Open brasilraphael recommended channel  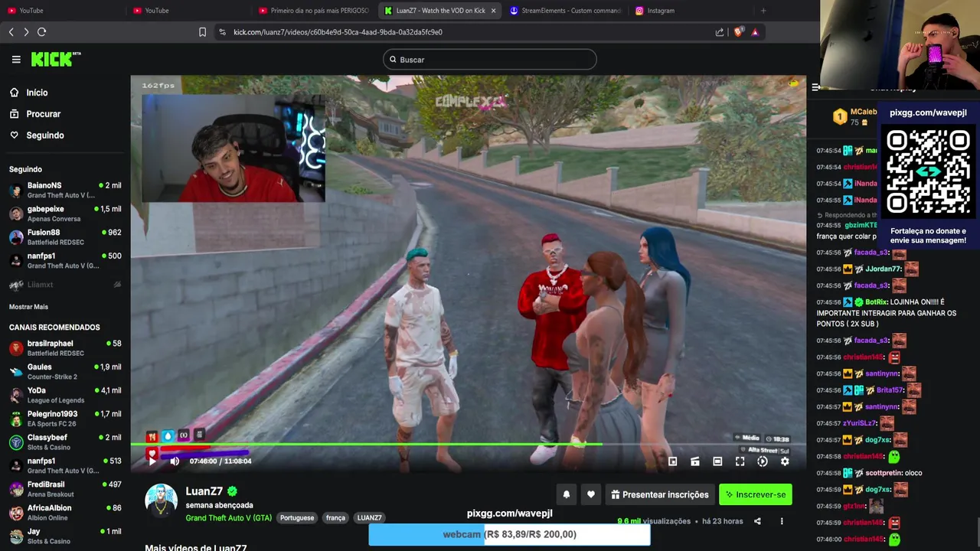65,348
